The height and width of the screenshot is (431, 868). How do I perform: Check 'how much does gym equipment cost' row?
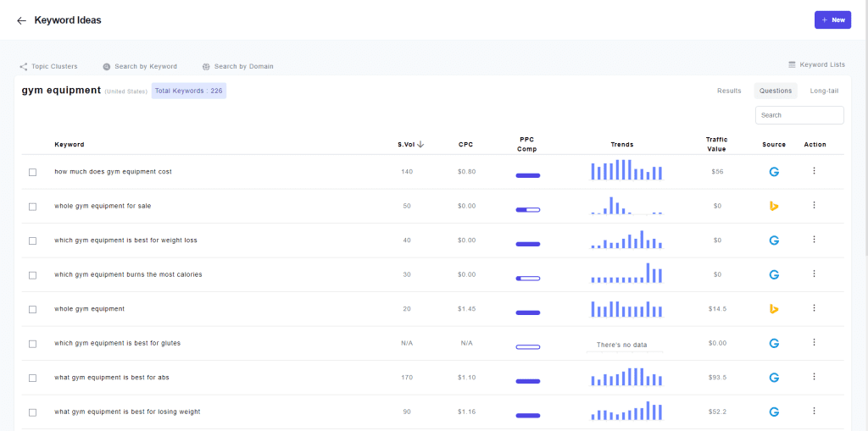tap(33, 172)
